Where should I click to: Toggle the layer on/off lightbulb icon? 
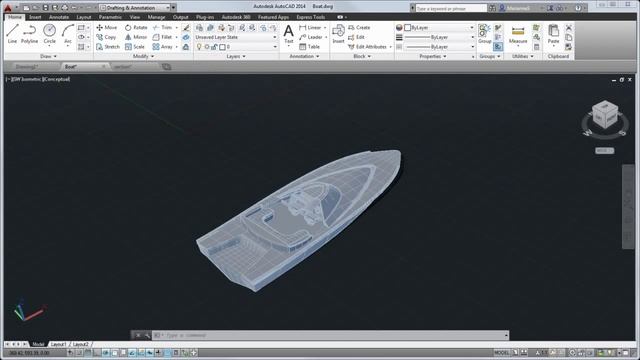199,47
